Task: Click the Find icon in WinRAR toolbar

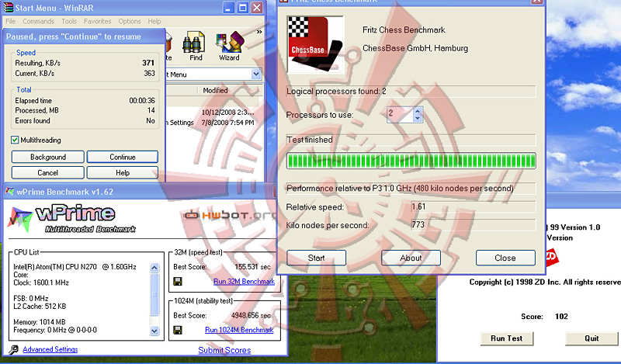Action: [195, 46]
